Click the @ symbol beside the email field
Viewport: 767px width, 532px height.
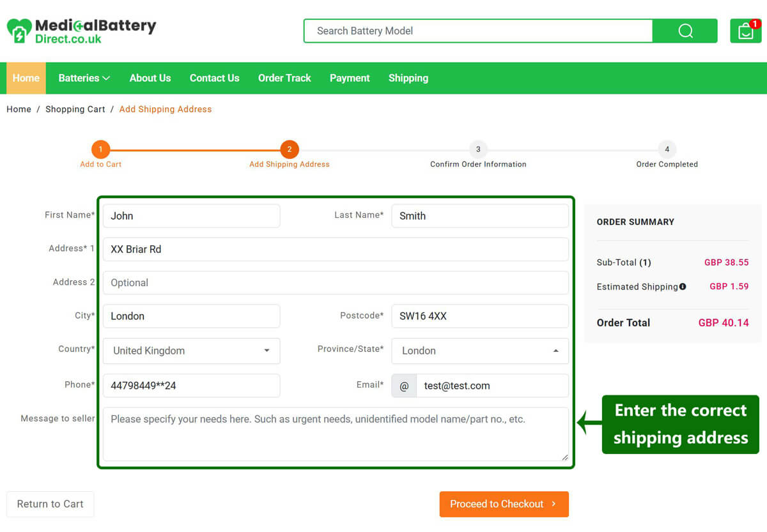404,385
